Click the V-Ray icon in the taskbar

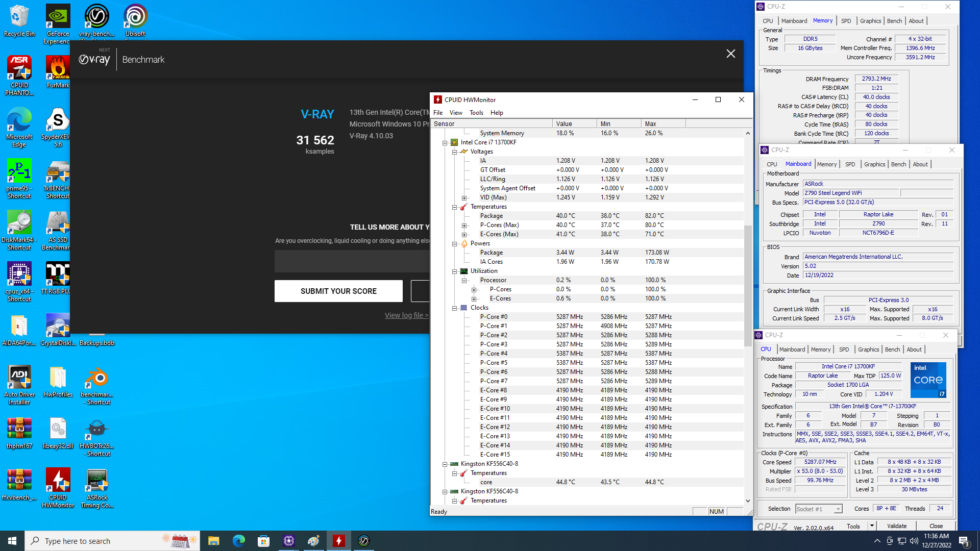click(x=364, y=541)
